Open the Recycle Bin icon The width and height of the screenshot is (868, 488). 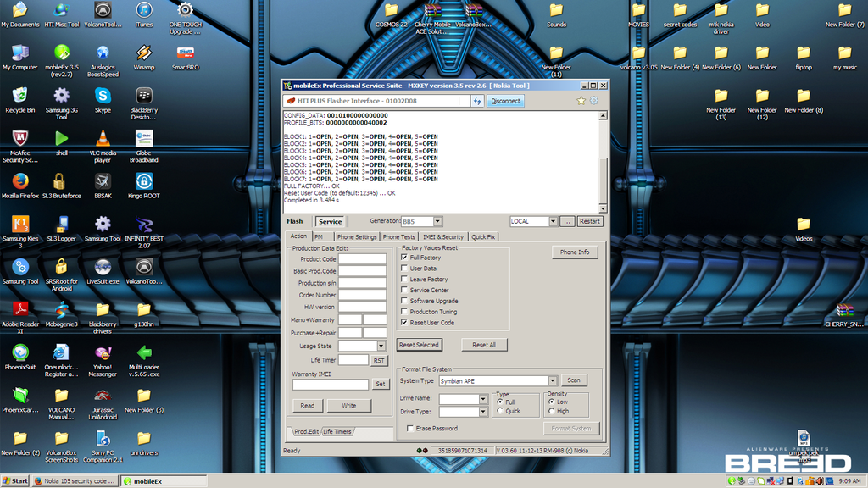[20, 95]
